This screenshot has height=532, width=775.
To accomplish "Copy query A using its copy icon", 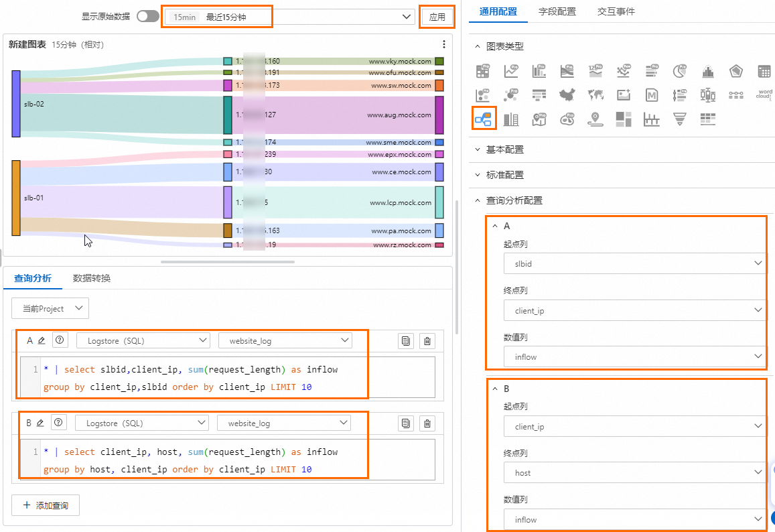I will (406, 341).
